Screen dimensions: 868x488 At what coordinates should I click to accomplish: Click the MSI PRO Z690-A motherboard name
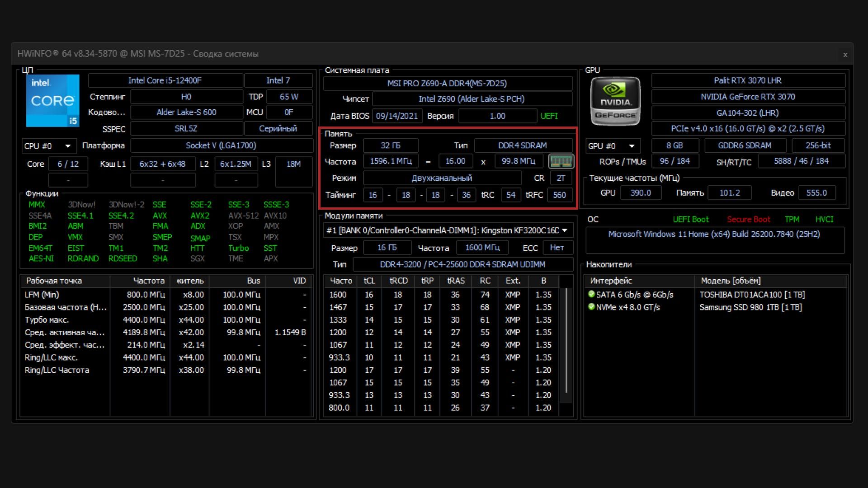447,83
